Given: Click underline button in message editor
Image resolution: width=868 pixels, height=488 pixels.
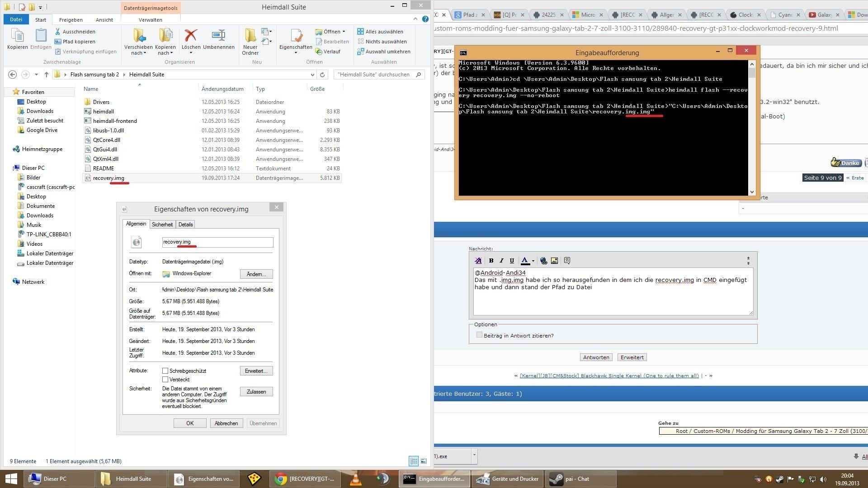Looking at the screenshot, I should (x=512, y=261).
